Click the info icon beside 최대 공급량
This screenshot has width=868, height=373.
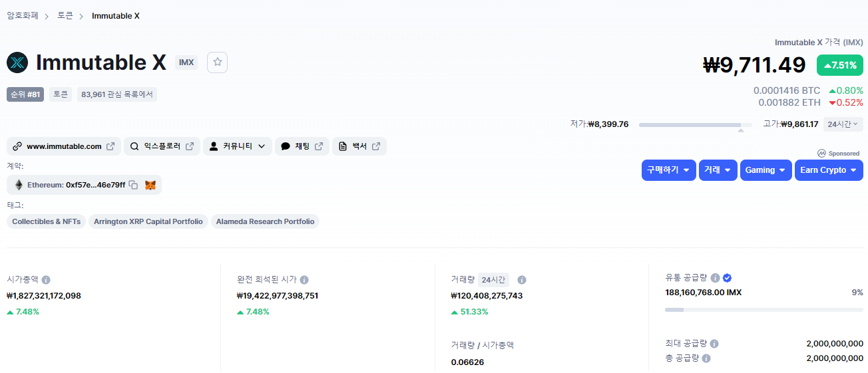[x=714, y=344]
